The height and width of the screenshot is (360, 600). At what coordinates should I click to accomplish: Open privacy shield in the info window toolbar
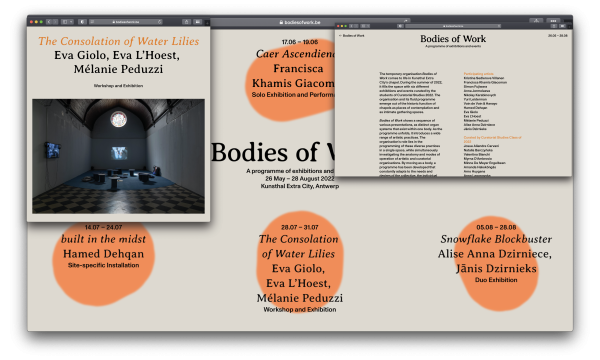pyautogui.click(x=400, y=26)
